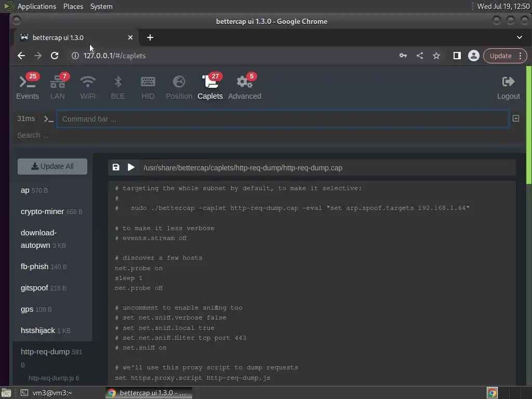Open the LAN section icon
The width and height of the screenshot is (532, 399).
pos(58,87)
